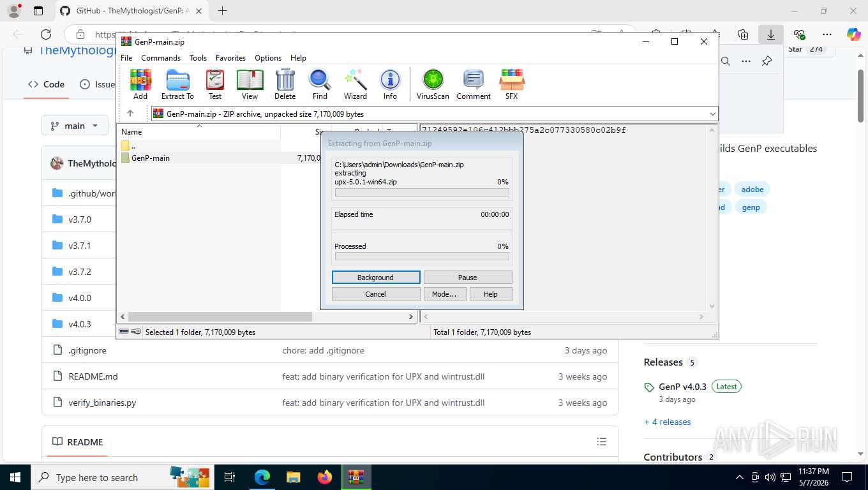The width and height of the screenshot is (868, 490).
Task: Open WinRAR Commands menu
Action: click(161, 57)
